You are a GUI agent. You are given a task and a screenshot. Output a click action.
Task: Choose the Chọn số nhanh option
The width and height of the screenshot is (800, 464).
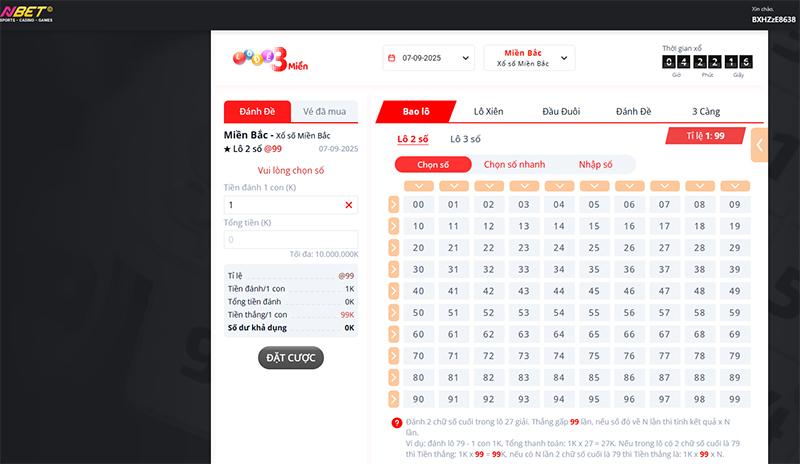[514, 164]
